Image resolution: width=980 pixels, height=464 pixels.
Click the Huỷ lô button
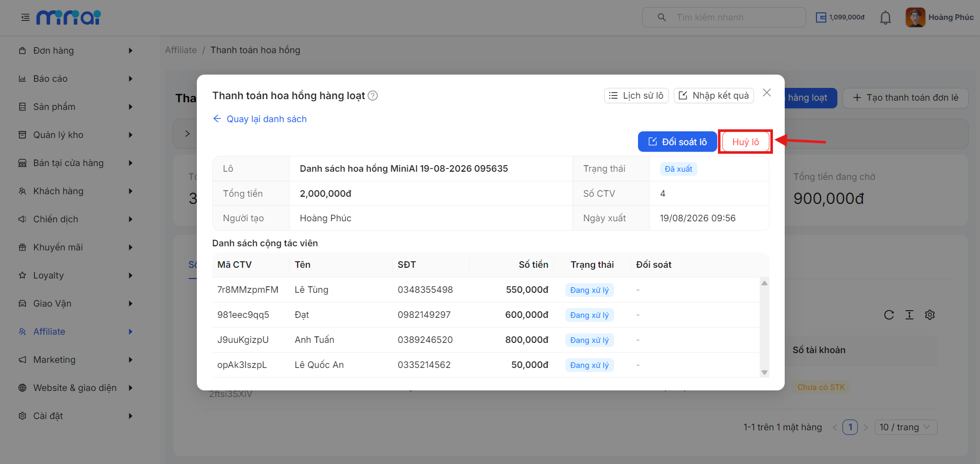click(745, 142)
